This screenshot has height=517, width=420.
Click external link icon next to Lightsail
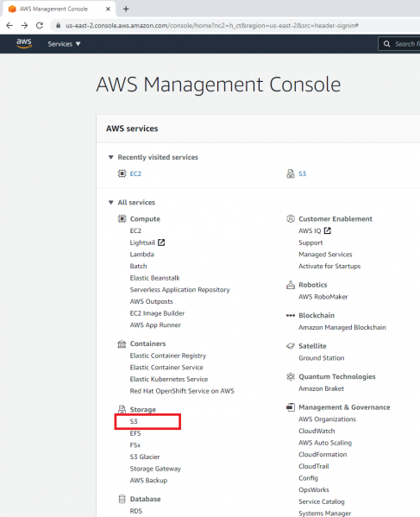(161, 243)
